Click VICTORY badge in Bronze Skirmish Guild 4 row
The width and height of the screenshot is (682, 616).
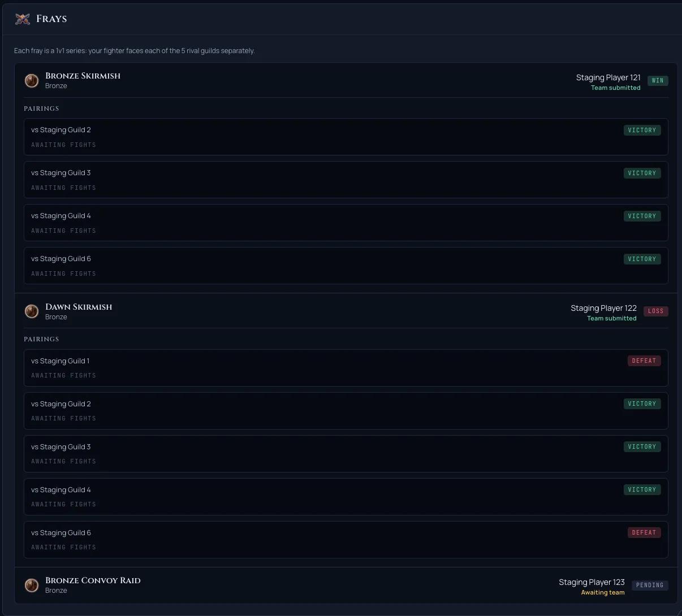click(642, 216)
